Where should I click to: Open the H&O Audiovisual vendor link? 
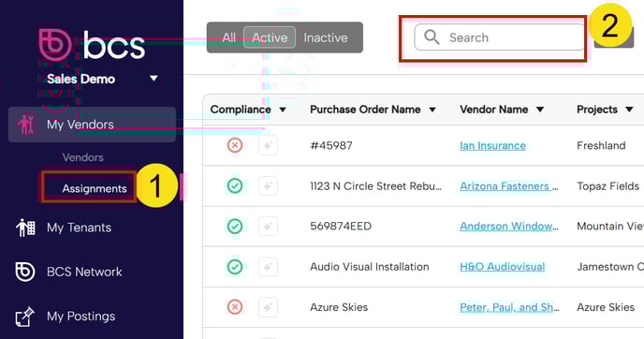coord(503,267)
